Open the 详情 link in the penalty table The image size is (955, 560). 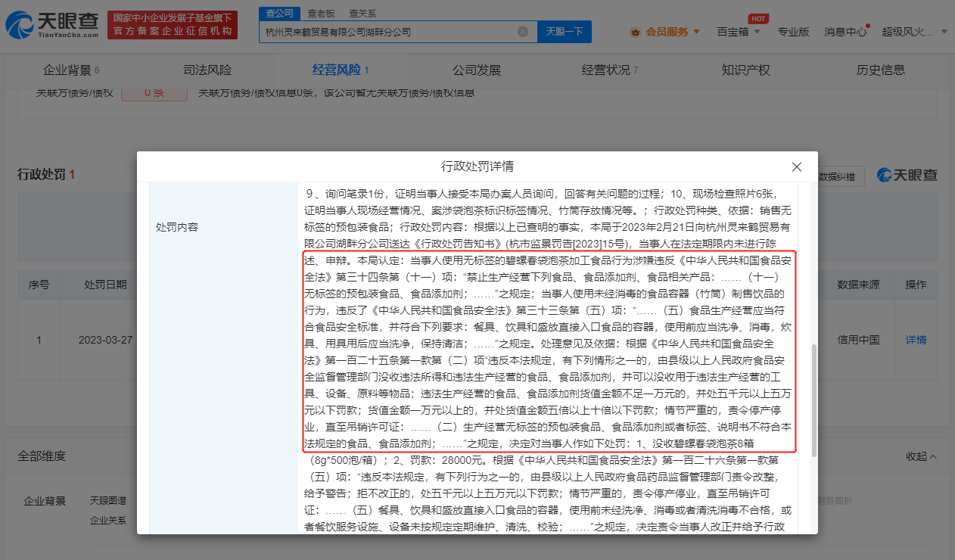click(x=916, y=340)
